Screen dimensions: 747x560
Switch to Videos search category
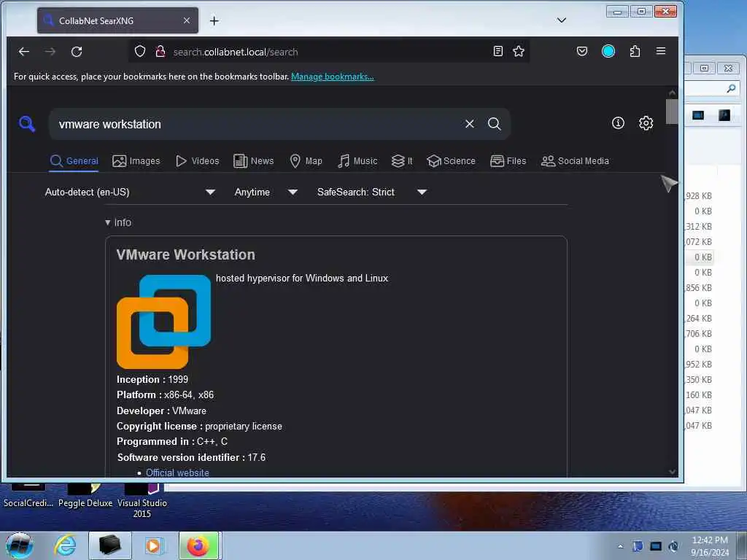click(x=197, y=161)
